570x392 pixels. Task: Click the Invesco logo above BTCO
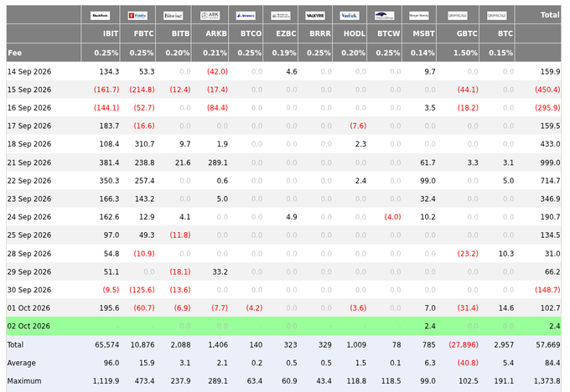[x=246, y=16]
